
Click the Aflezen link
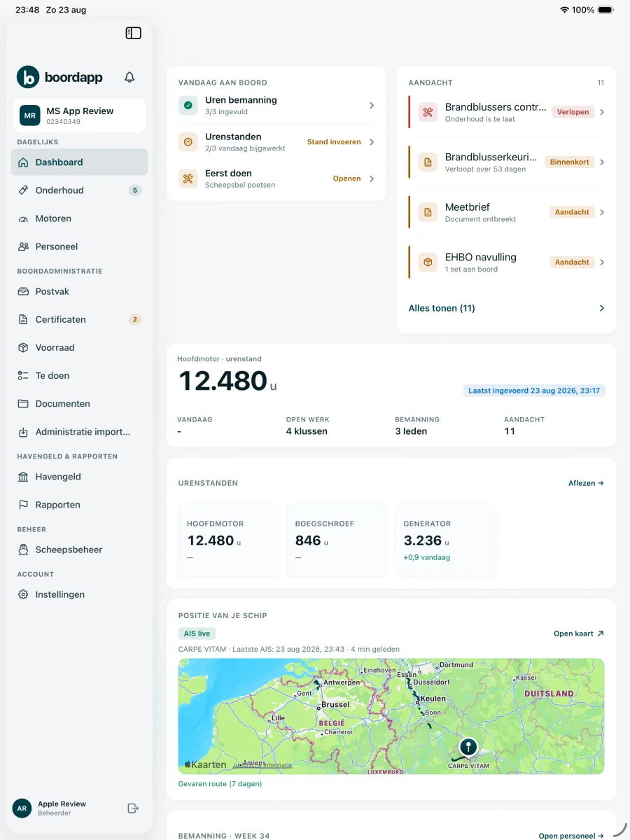(x=586, y=483)
